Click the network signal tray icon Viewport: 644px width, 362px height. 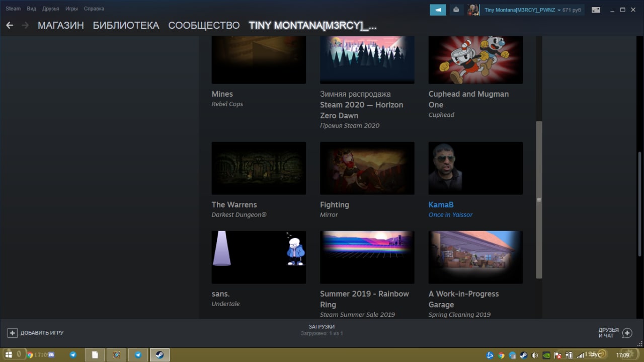tap(581, 355)
